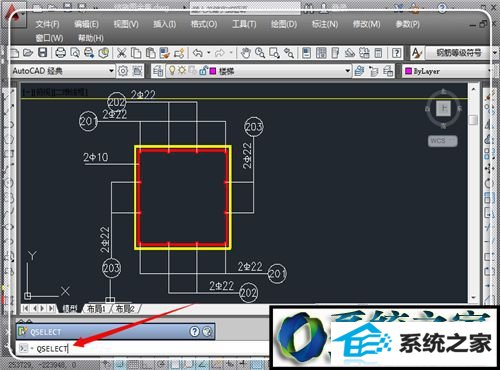Click the Undo arrow icon
This screenshot has width=500, height=370.
198,53
